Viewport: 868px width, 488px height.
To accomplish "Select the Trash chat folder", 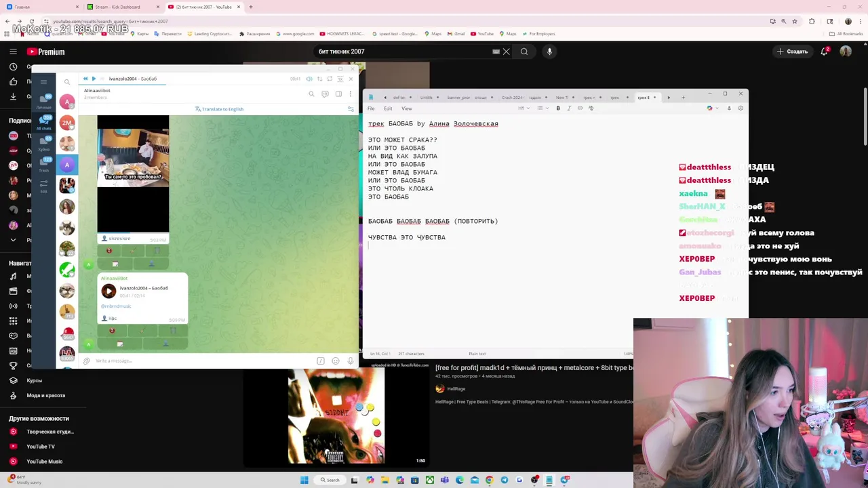I will pyautogui.click(x=44, y=165).
